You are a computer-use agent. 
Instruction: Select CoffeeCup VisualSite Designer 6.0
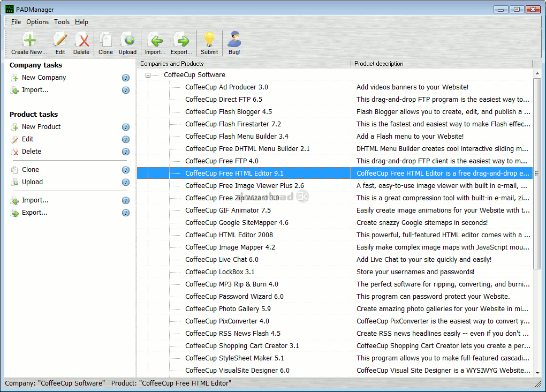[237, 371]
